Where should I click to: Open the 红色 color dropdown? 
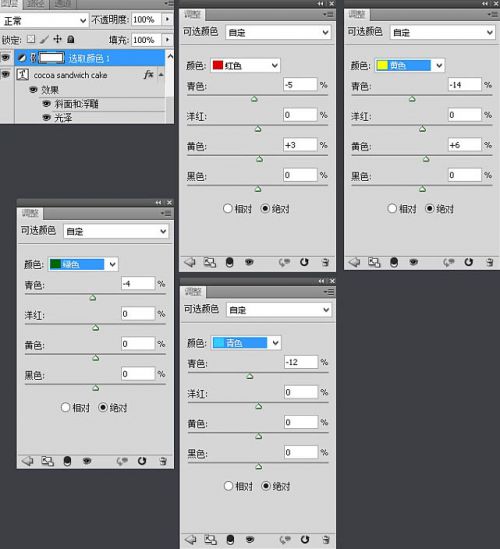pyautogui.click(x=245, y=65)
